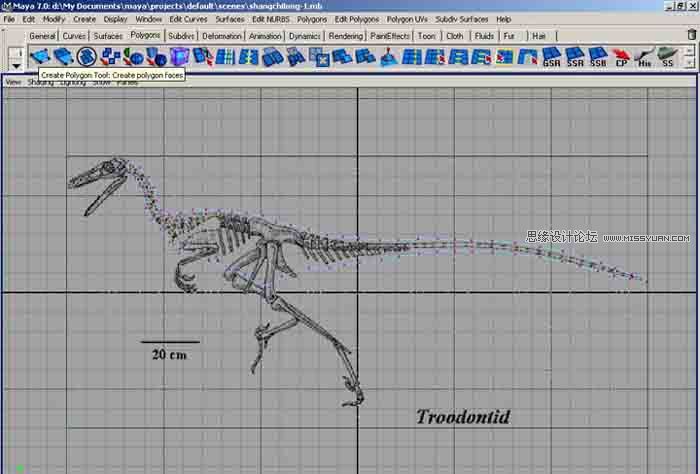
Task: Open the Help menu
Action: pos(503,19)
